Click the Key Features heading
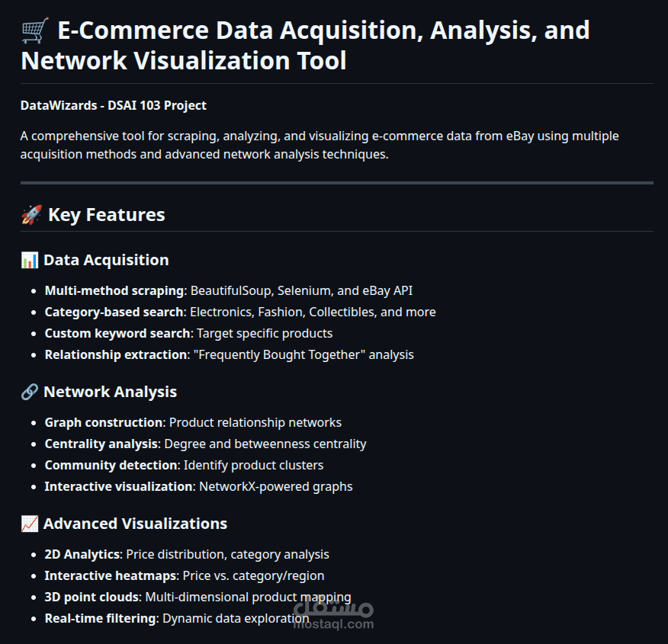Screen dimensions: 668x644 pyautogui.click(x=107, y=215)
